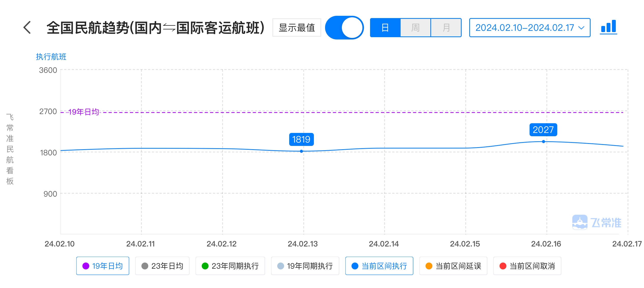
Task: Click the 1800 y-axis value
Action: [x=48, y=153]
